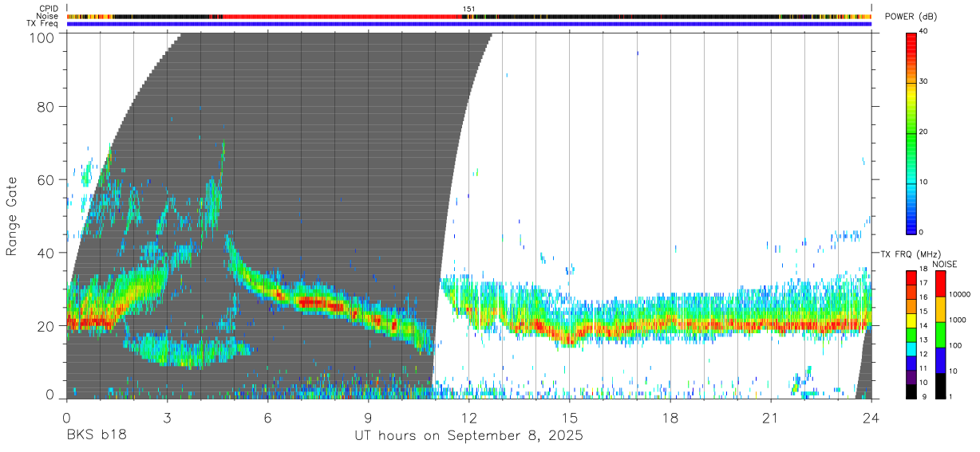The image size is (980, 452).
Task: Click the CPID value '151'
Action: click(469, 9)
